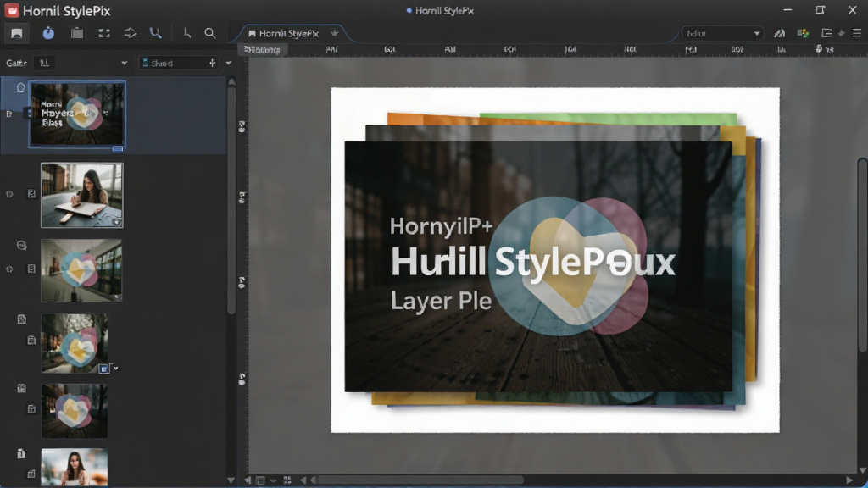Open the hamburger menu at the top-right

pos(857,33)
